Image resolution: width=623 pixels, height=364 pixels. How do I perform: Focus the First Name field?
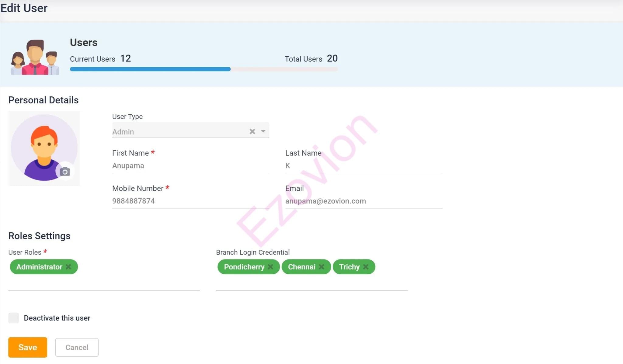point(190,166)
